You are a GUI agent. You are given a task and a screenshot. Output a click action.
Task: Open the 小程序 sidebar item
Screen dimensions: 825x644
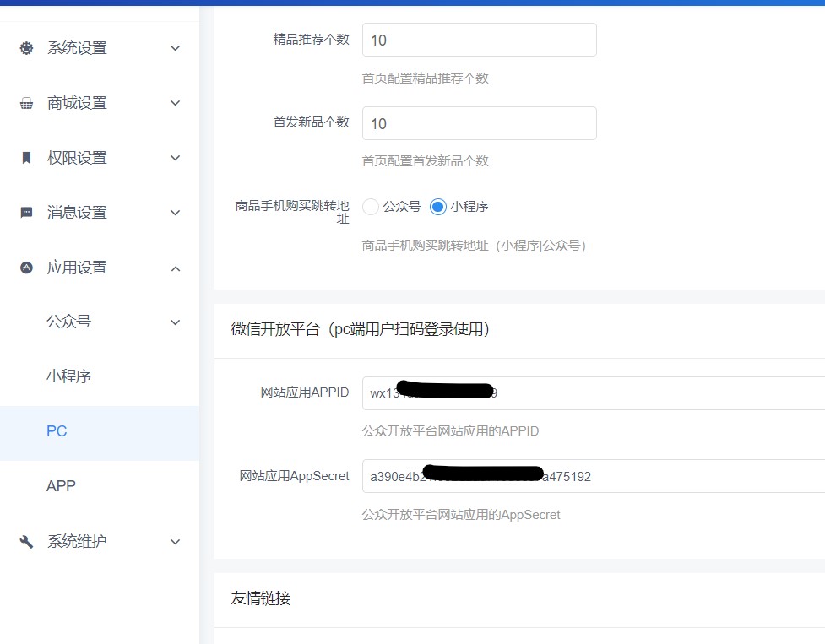click(x=100, y=376)
